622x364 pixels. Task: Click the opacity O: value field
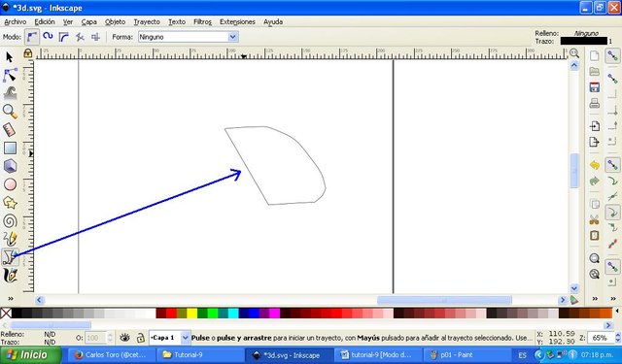pyautogui.click(x=95, y=338)
